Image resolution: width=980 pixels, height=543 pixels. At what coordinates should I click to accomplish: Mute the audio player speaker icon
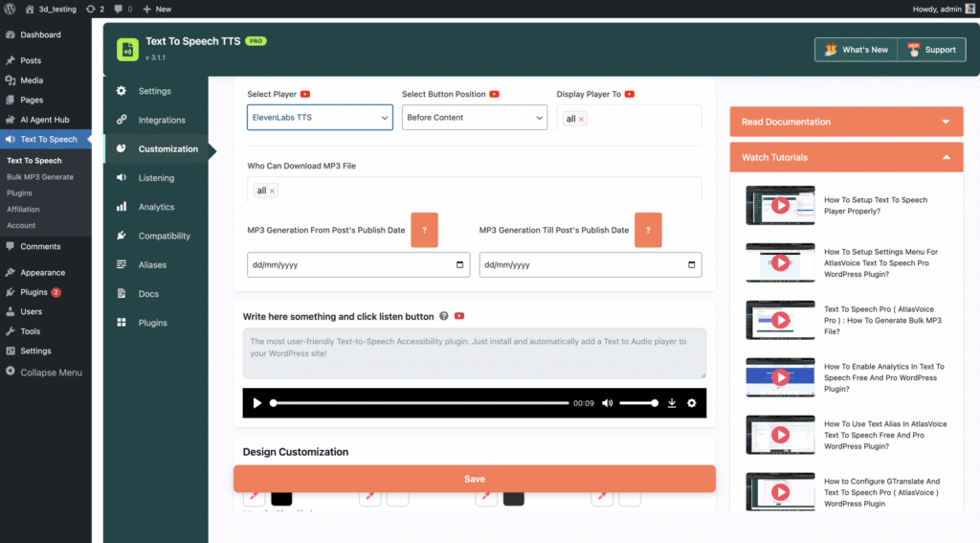(x=607, y=403)
